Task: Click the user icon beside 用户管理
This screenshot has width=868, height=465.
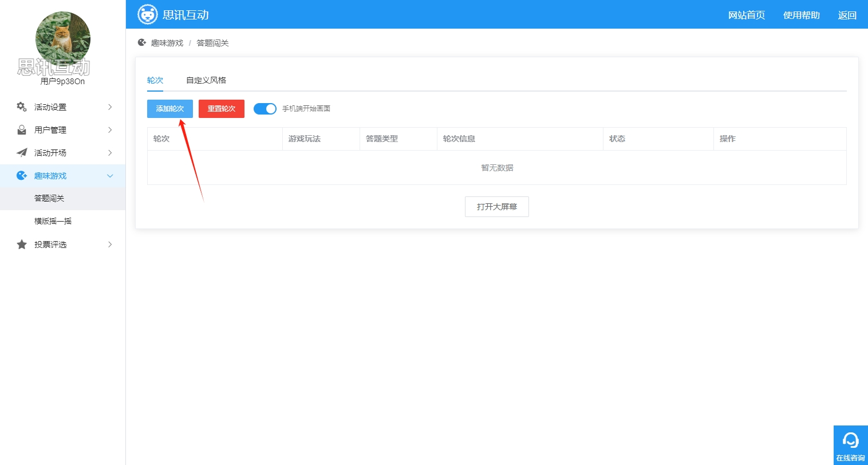Action: pos(22,130)
